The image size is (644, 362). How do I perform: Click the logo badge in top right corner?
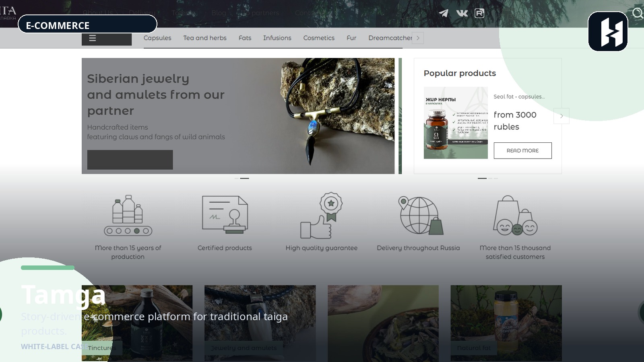[x=608, y=31]
